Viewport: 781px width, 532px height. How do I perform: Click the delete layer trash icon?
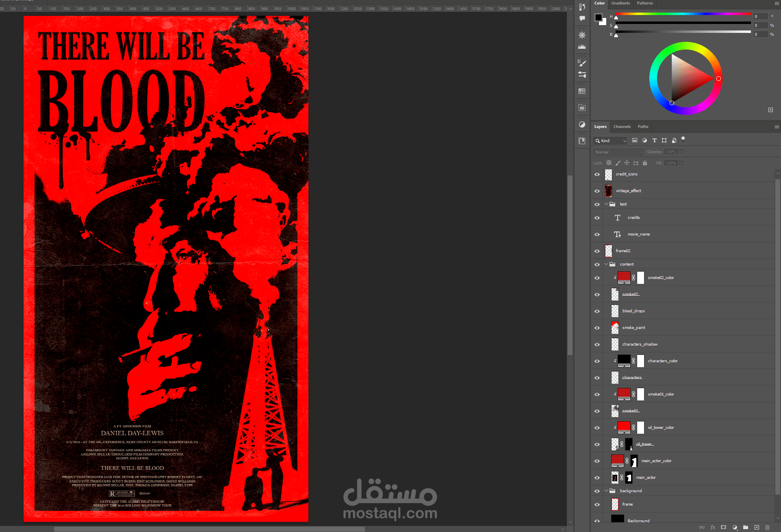coord(768,527)
